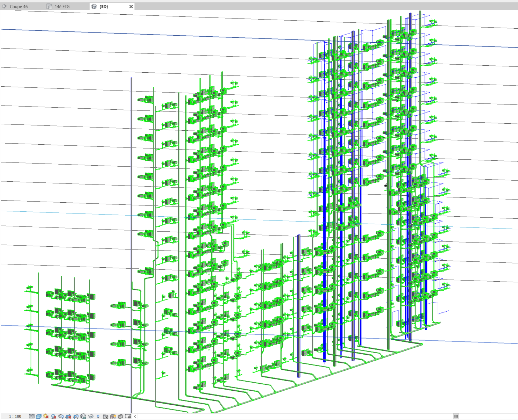Switch to the Coupe 46 view tab

(x=18, y=7)
